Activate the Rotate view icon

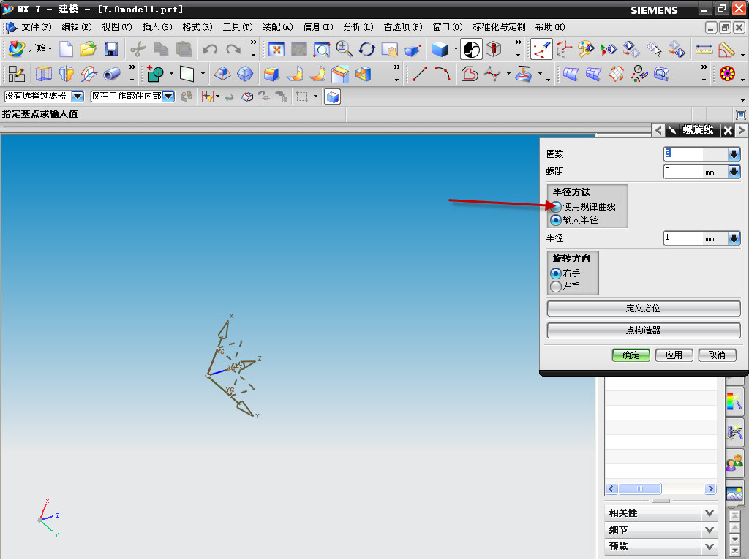tap(367, 49)
